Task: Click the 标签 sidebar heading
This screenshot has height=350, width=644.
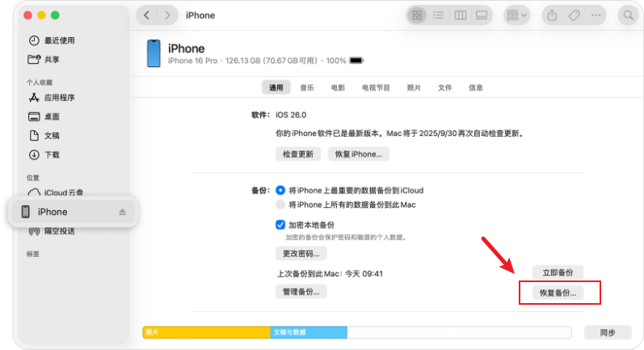Action: (x=33, y=254)
